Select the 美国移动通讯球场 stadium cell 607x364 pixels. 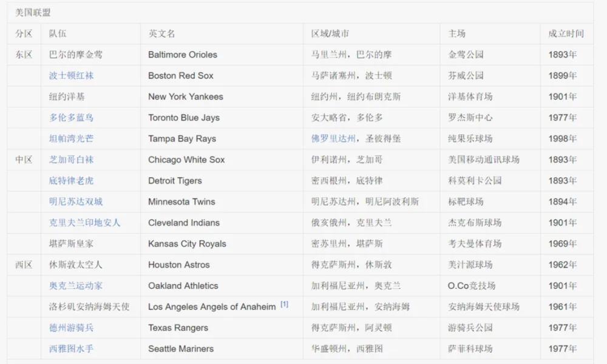pos(484,160)
